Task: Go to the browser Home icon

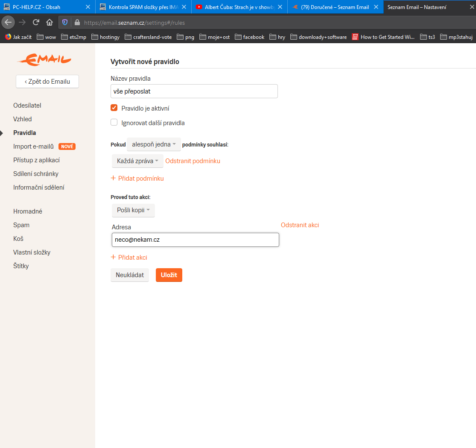Action: 50,23
